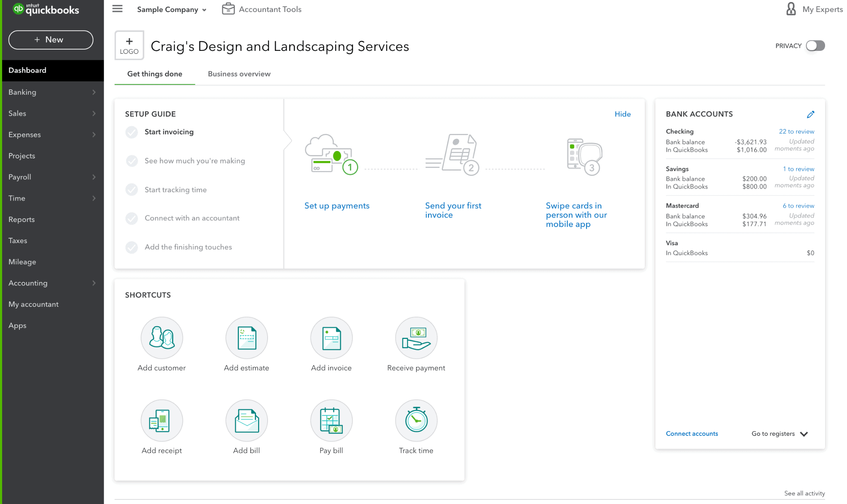
Task: Switch to Get things done tab
Action: coord(155,74)
